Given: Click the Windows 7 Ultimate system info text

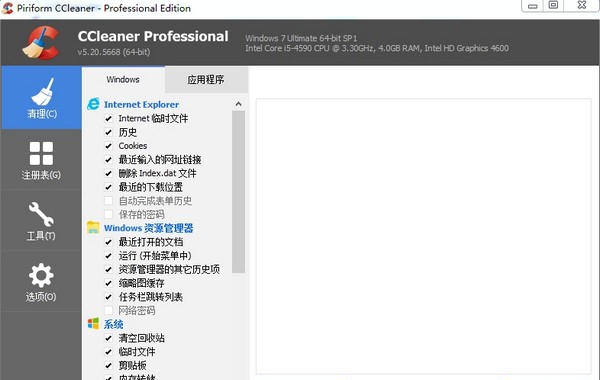Looking at the screenshot, I should click(301, 38).
